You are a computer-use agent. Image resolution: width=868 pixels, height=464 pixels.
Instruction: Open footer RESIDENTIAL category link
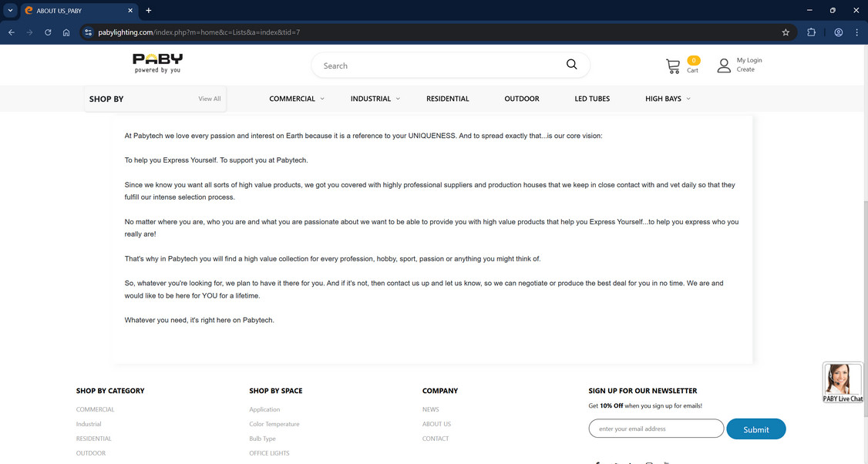(93, 439)
